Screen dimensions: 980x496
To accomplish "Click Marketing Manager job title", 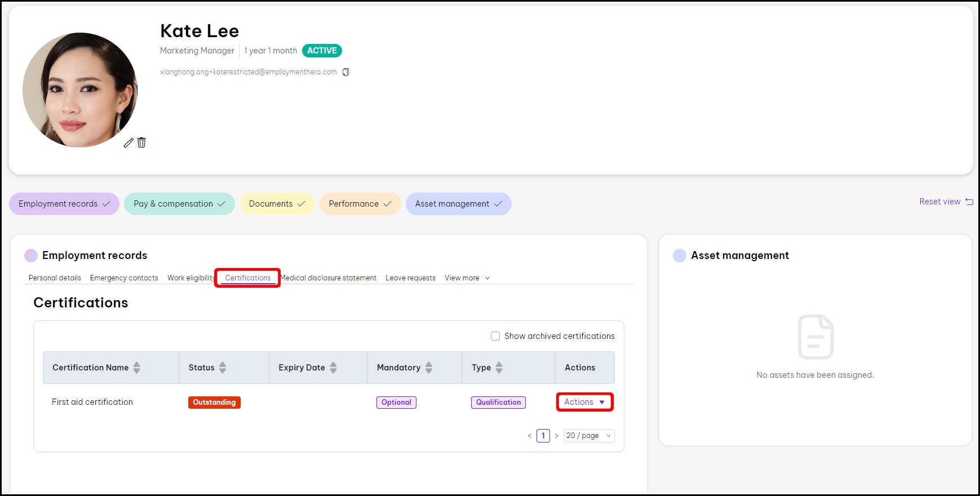I will 197,51.
